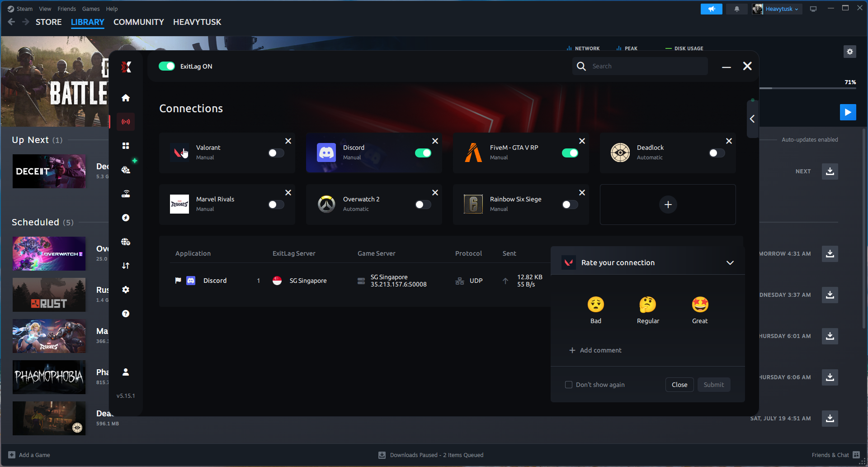Screen dimensions: 868x467
Task: Enable the Deadlock connection toggle
Action: (717, 153)
